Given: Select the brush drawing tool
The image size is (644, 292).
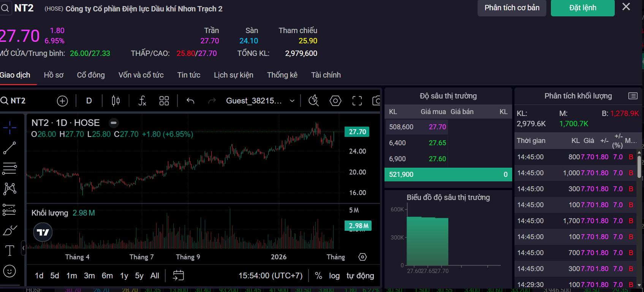Looking at the screenshot, I should (9, 230).
